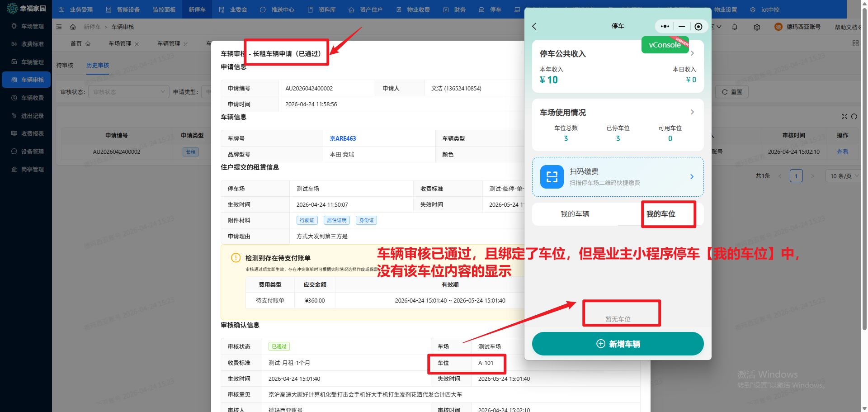The image size is (868, 412).
Task: Click the home icon in breadcrumb
Action: coord(73,27)
